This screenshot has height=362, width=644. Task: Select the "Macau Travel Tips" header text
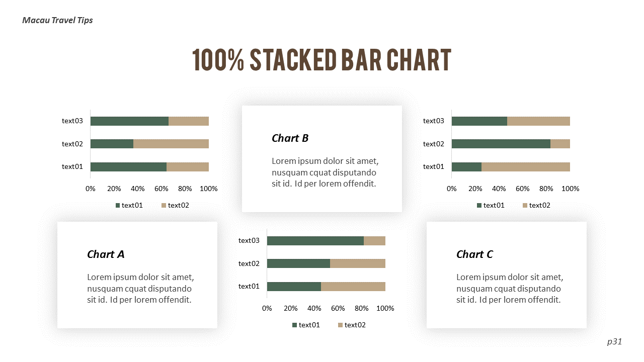57,21
